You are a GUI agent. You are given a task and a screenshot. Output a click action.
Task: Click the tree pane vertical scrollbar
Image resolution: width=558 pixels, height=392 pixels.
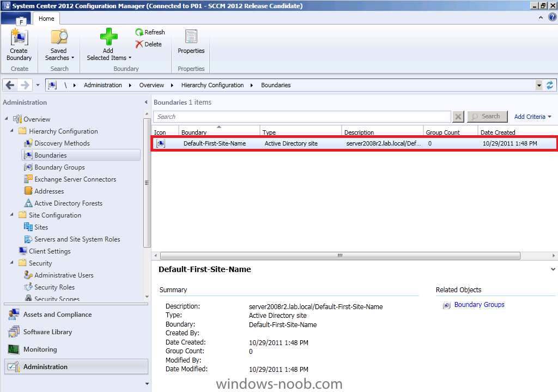147,182
